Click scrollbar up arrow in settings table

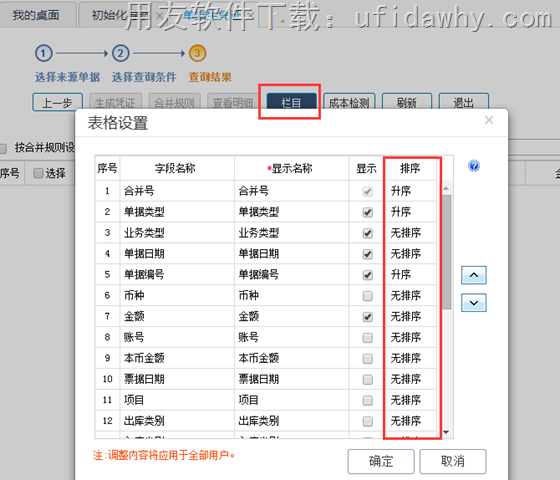[446, 188]
